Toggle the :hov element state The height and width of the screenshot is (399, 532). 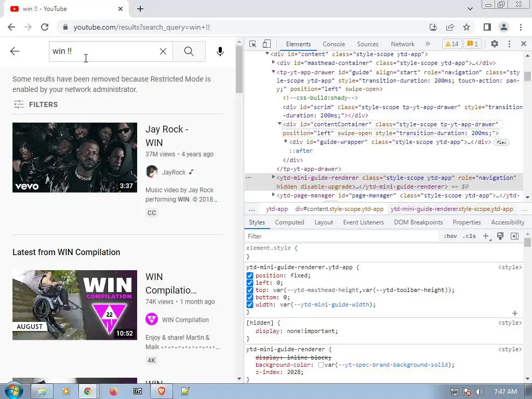(x=450, y=236)
